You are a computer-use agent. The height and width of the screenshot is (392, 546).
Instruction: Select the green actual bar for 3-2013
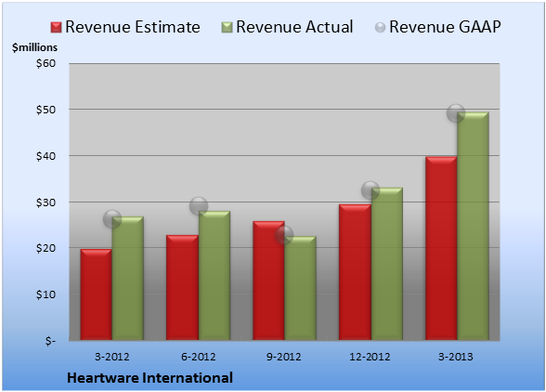tap(473, 226)
